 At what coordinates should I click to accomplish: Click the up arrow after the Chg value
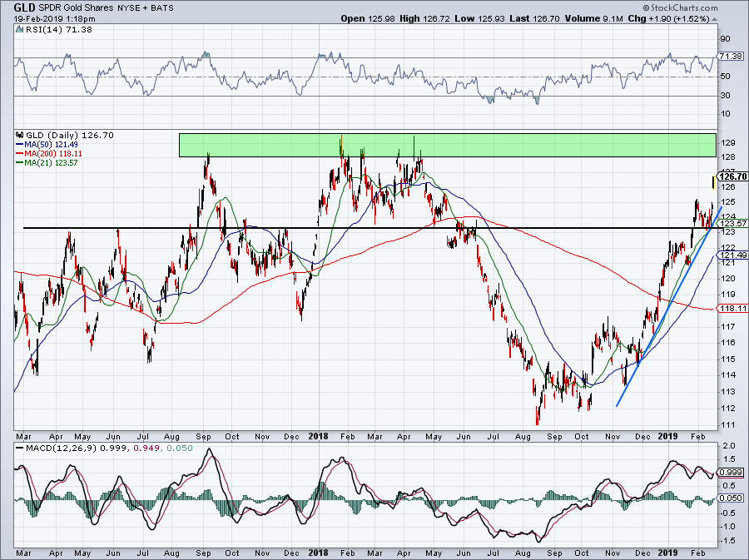click(714, 19)
